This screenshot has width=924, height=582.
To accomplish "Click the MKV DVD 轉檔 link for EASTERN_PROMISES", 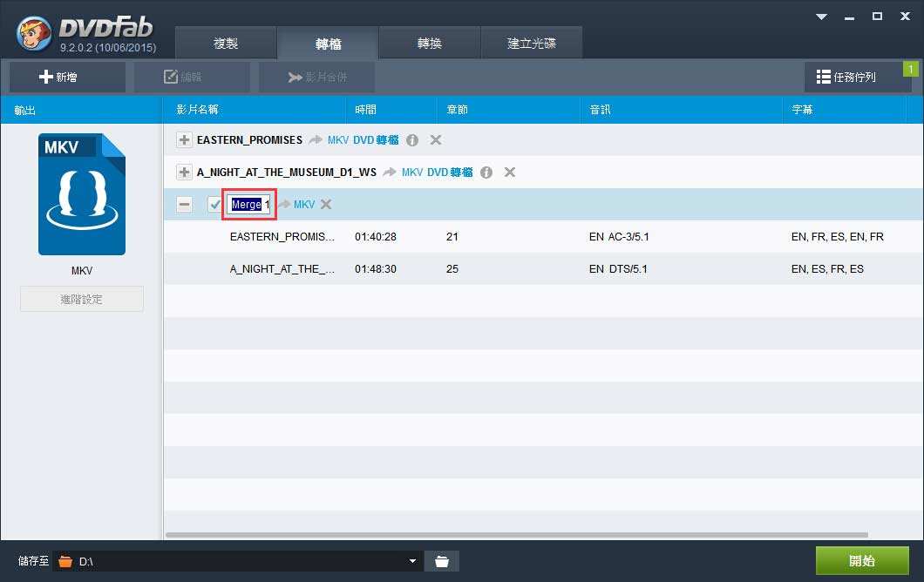I will point(363,140).
